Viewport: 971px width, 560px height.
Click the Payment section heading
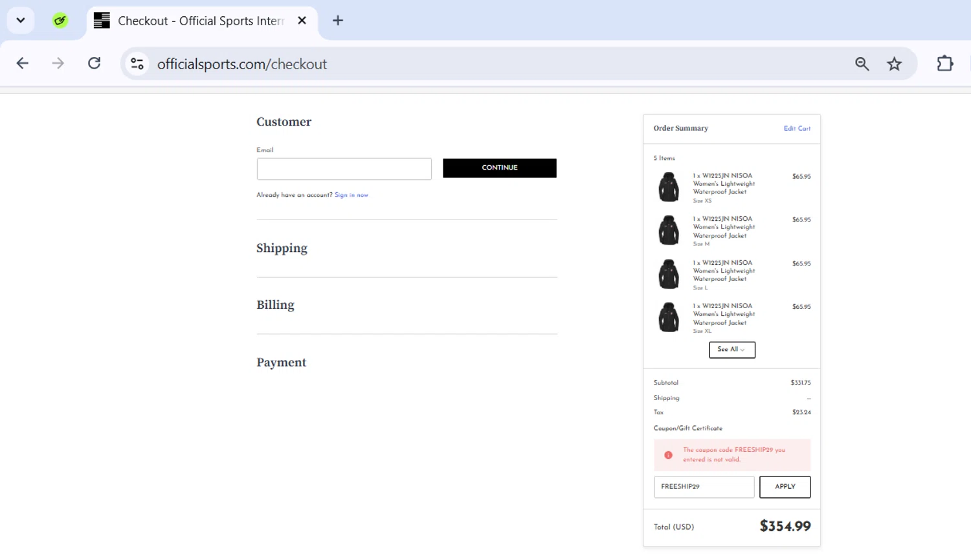(x=281, y=363)
